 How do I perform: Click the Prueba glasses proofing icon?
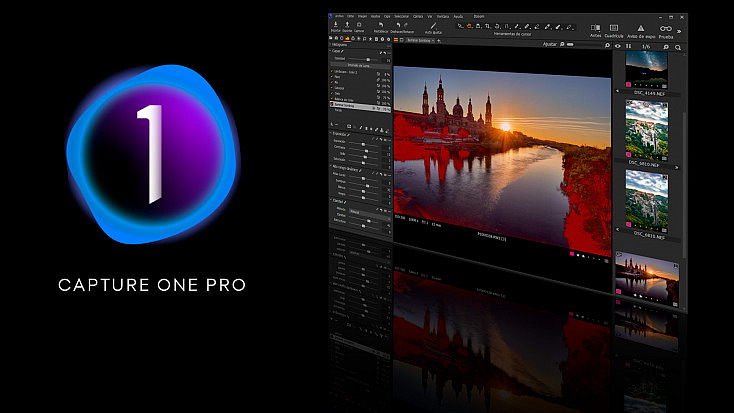(666, 29)
